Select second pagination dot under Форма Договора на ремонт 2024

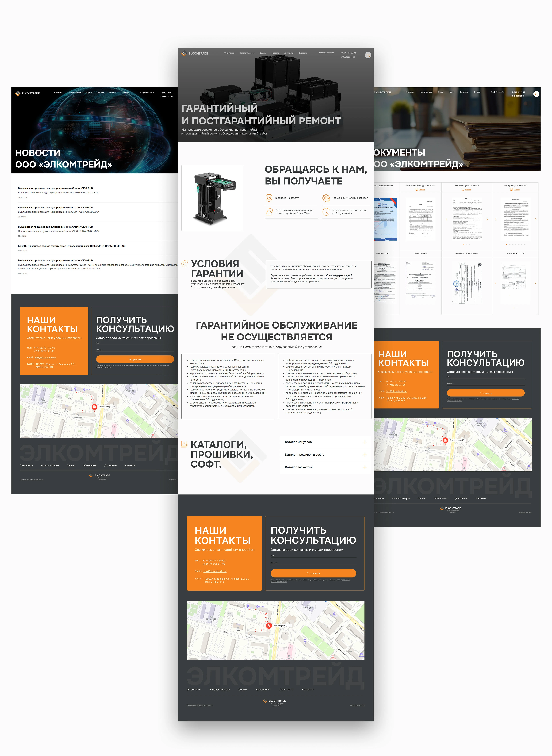467,244
